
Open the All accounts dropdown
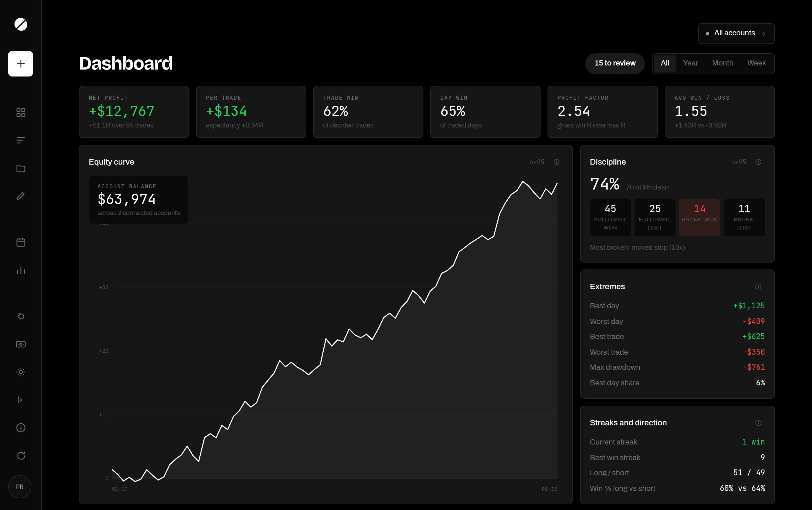click(x=736, y=33)
